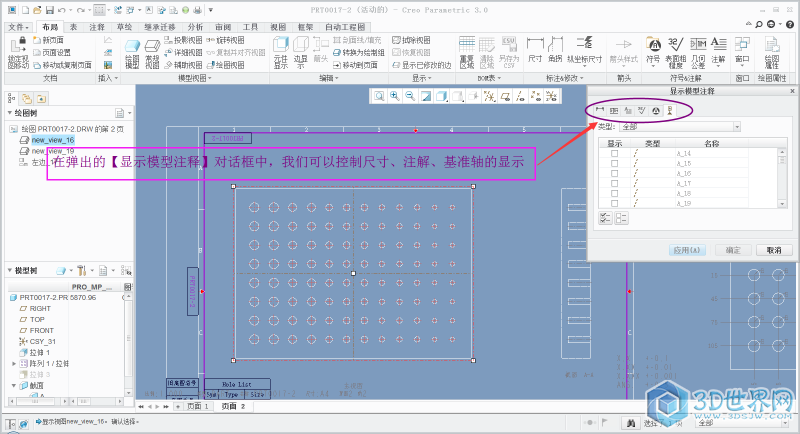This screenshot has height=434, width=800.
Task: Click the select-all icon below the annotation list
Action: [x=605, y=218]
